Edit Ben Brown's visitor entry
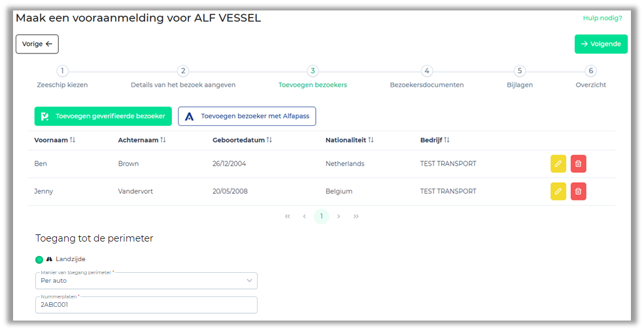This screenshot has width=644, height=331. tap(558, 164)
